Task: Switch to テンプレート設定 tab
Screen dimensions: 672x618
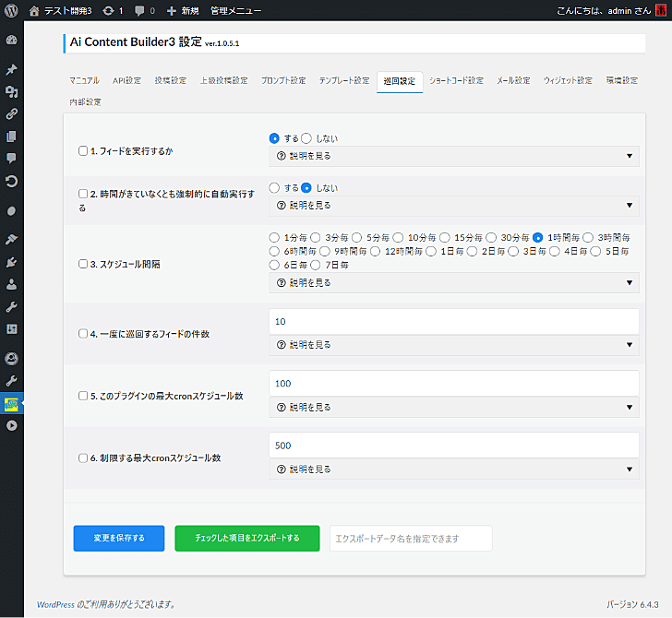Action: tap(343, 80)
